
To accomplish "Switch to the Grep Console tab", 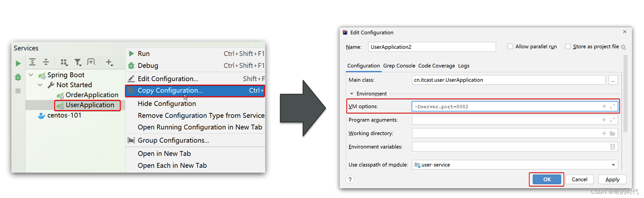I will tap(399, 66).
